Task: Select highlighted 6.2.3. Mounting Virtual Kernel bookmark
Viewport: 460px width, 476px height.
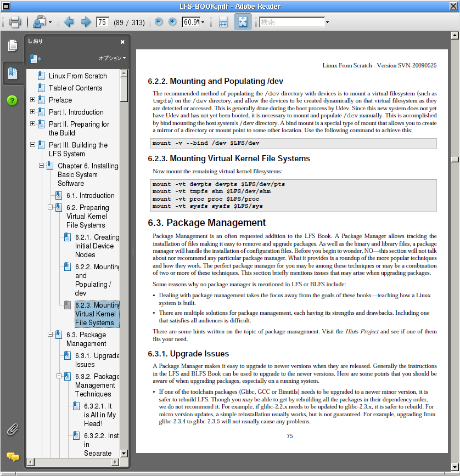Action: pos(97,314)
